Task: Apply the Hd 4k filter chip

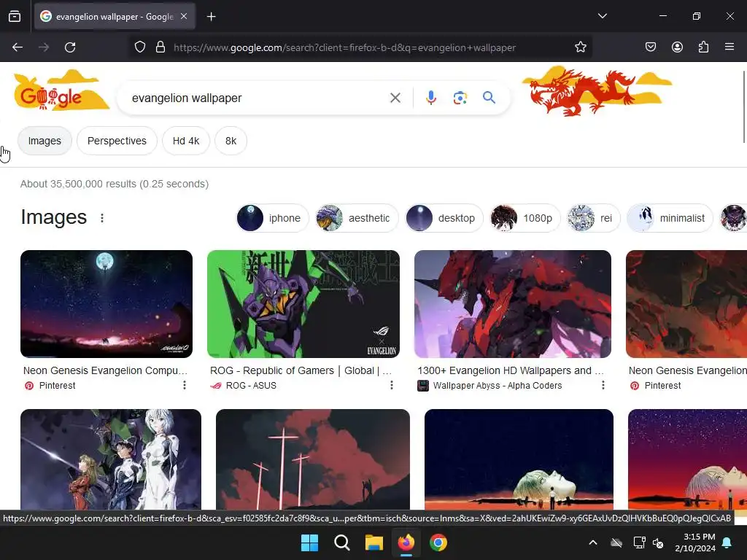Action: (x=186, y=141)
